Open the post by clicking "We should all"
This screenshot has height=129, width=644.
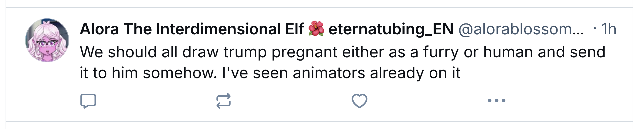click(129, 52)
